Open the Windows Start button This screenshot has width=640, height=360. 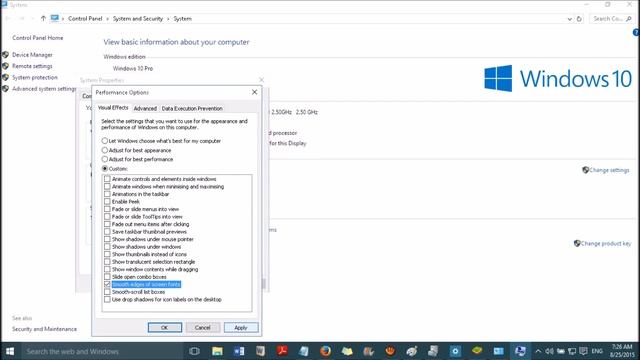click(10, 351)
